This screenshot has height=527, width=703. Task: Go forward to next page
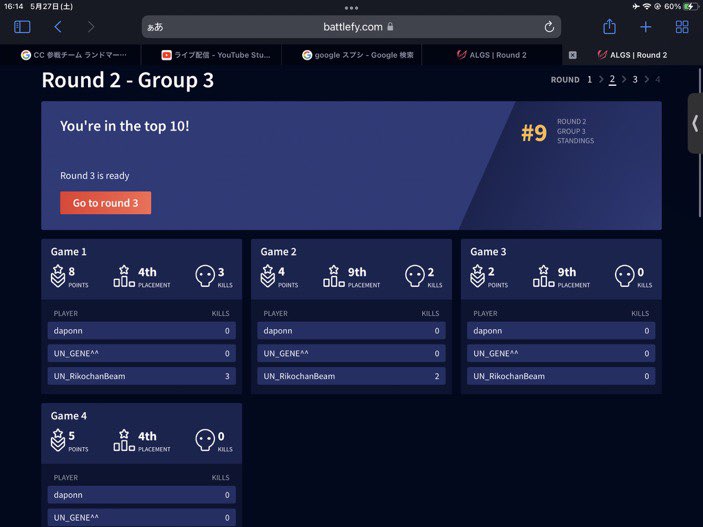click(91, 27)
